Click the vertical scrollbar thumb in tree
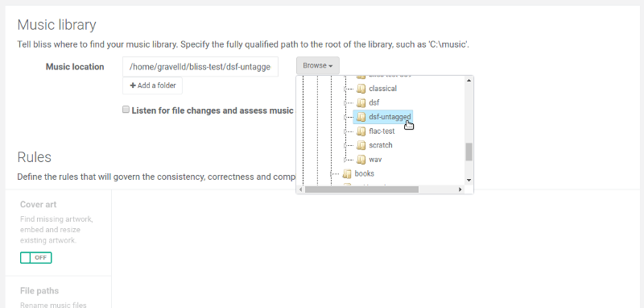The width and height of the screenshot is (644, 308). point(469,152)
